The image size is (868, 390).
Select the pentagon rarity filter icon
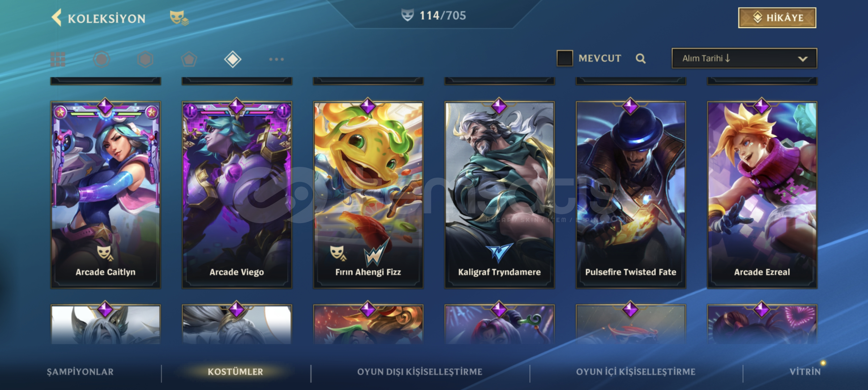(x=189, y=59)
